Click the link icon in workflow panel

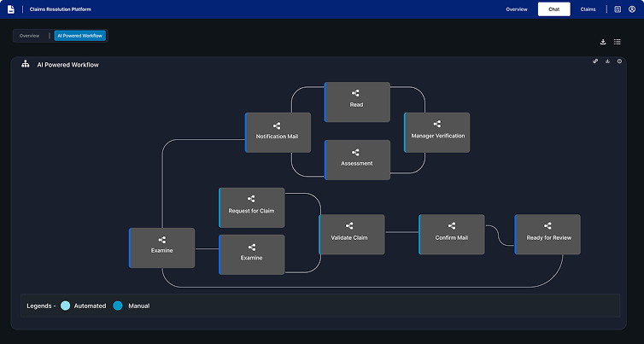[595, 61]
